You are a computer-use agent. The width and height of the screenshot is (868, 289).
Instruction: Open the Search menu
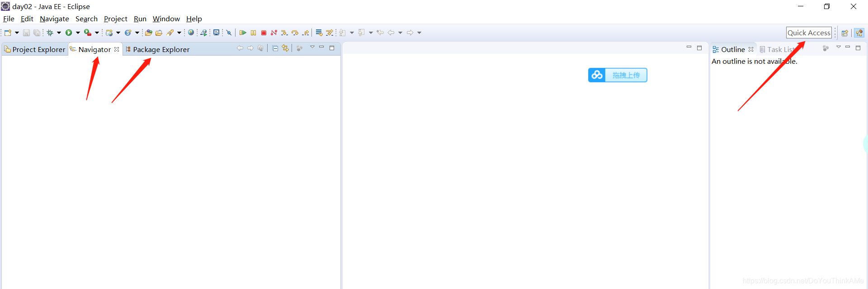(86, 19)
